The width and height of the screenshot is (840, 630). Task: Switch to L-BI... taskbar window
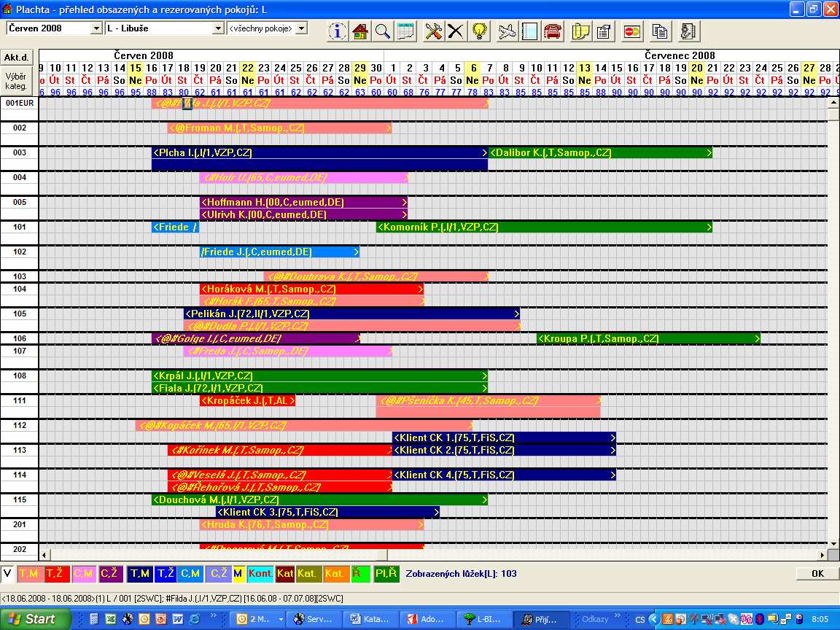[x=483, y=619]
